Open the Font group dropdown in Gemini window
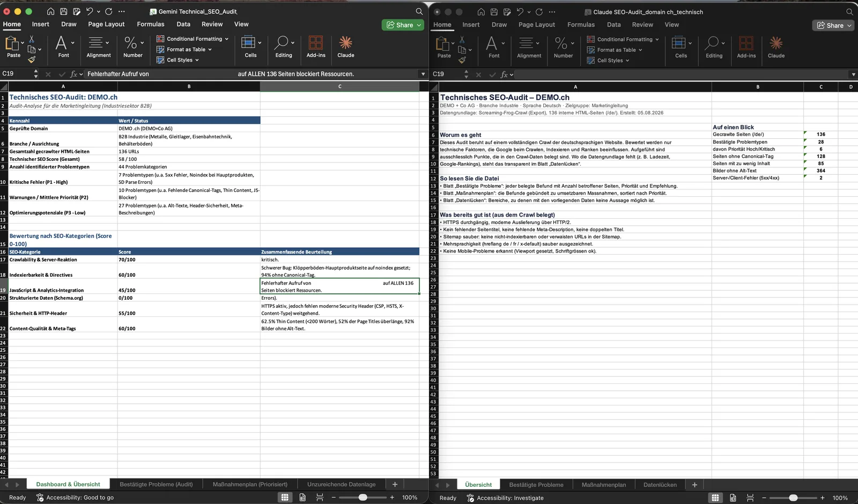This screenshot has height=504, width=858. pos(72,42)
